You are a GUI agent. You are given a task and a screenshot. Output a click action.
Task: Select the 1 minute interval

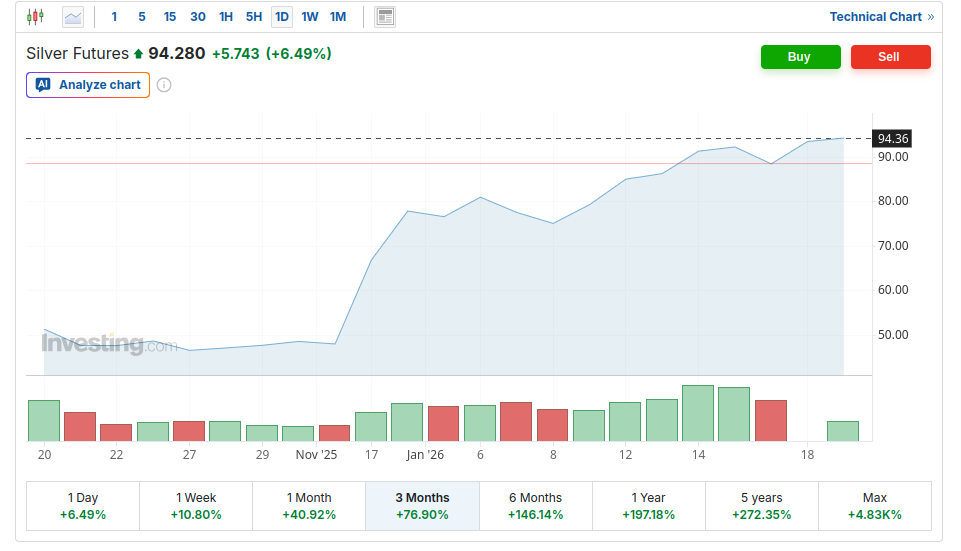coord(114,17)
